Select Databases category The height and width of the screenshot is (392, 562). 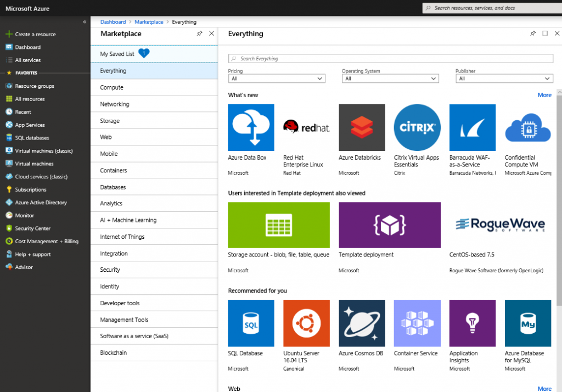[x=154, y=187]
